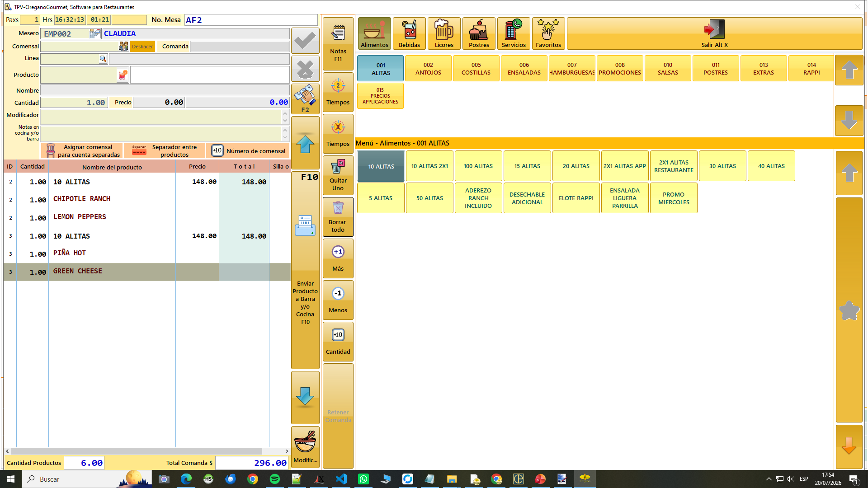Image resolution: width=868 pixels, height=488 pixels.
Task: Click the gray X cancel button
Action: point(305,69)
